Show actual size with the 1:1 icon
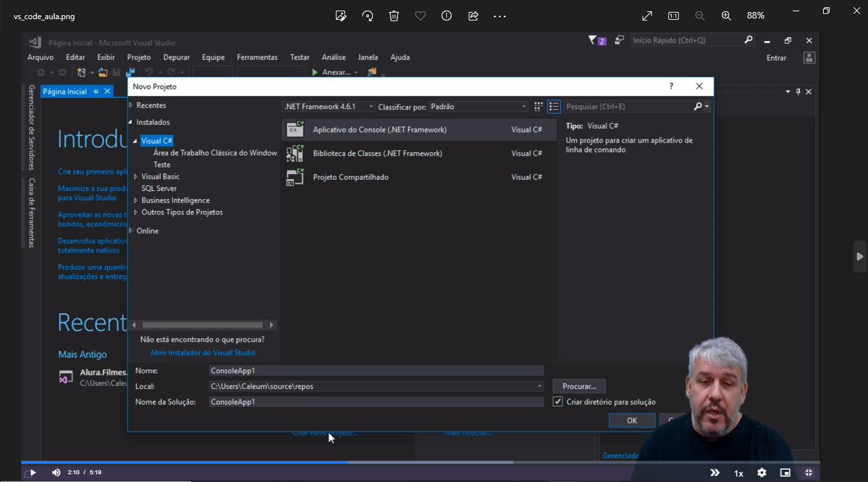 [x=674, y=16]
